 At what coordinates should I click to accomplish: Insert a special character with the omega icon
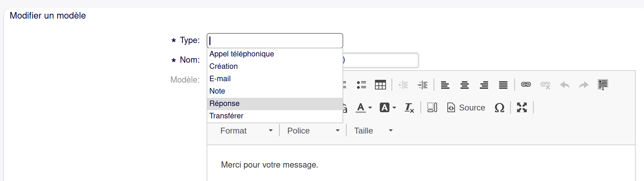[499, 108]
